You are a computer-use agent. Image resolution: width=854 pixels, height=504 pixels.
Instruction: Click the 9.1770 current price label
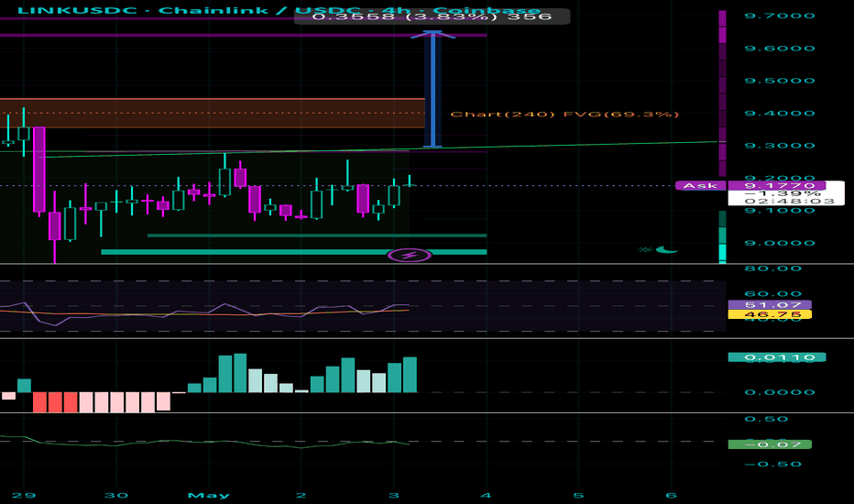pos(780,186)
